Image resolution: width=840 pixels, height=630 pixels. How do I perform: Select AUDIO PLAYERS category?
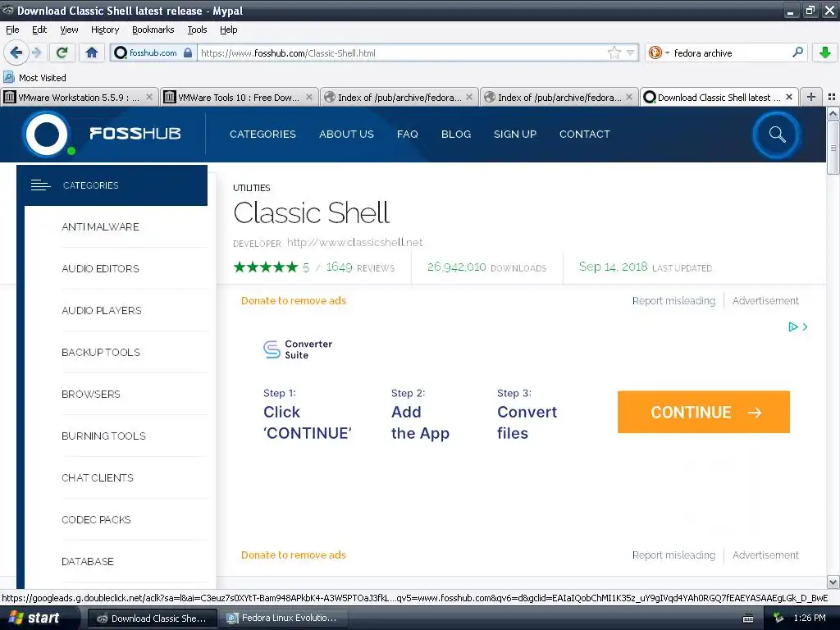click(101, 310)
